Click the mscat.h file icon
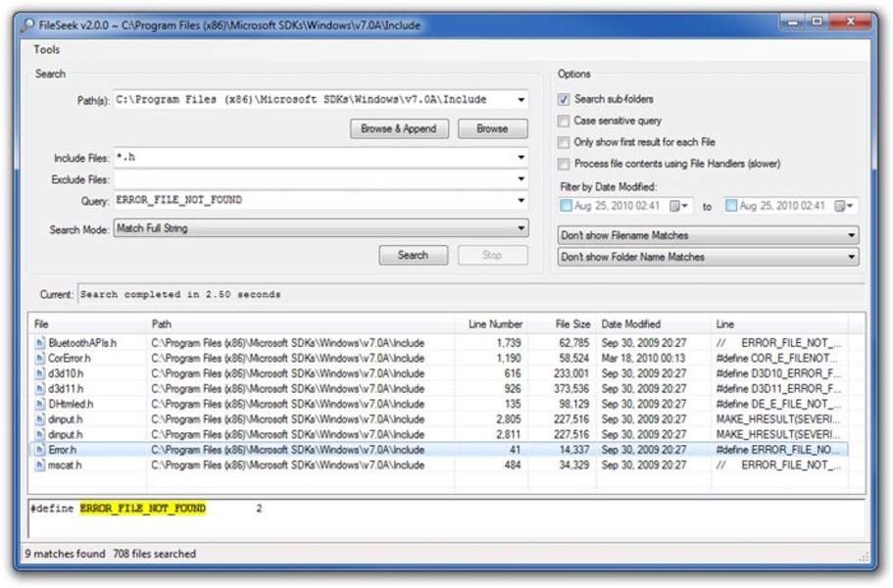This screenshot has width=893, height=588. (x=40, y=465)
